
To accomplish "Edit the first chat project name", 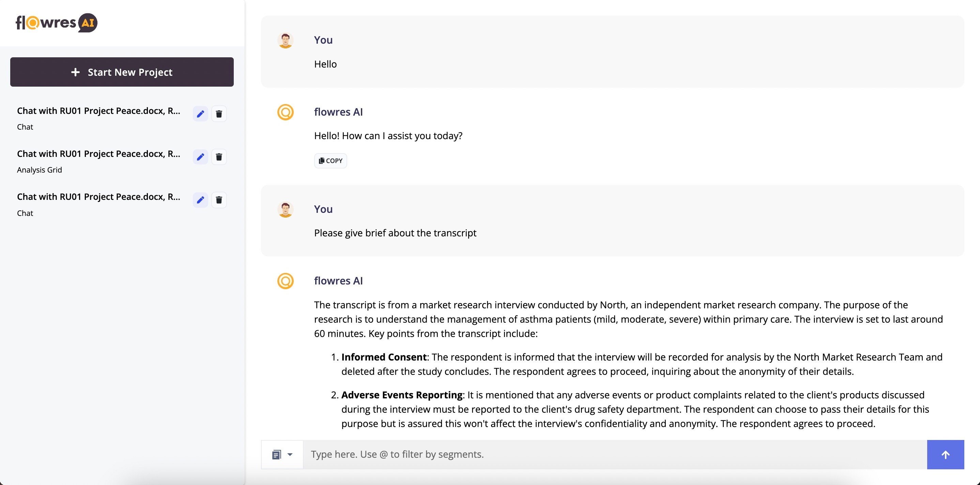I will point(200,114).
